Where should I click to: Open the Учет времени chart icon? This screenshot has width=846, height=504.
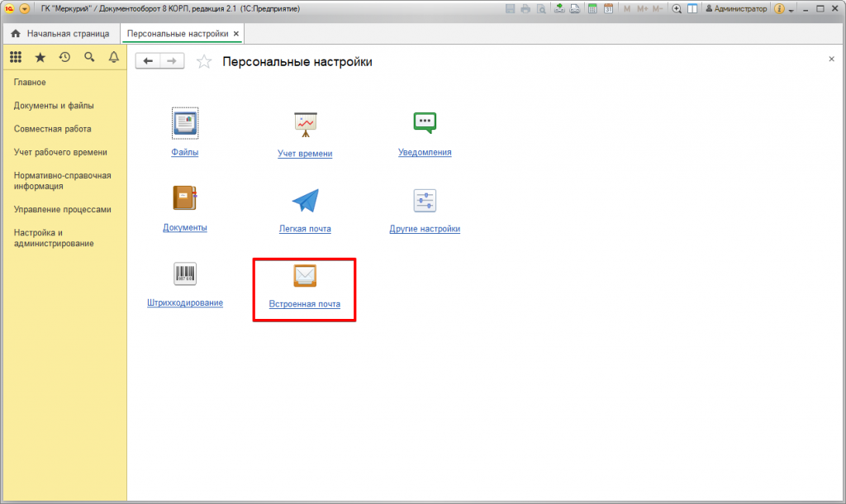(305, 124)
